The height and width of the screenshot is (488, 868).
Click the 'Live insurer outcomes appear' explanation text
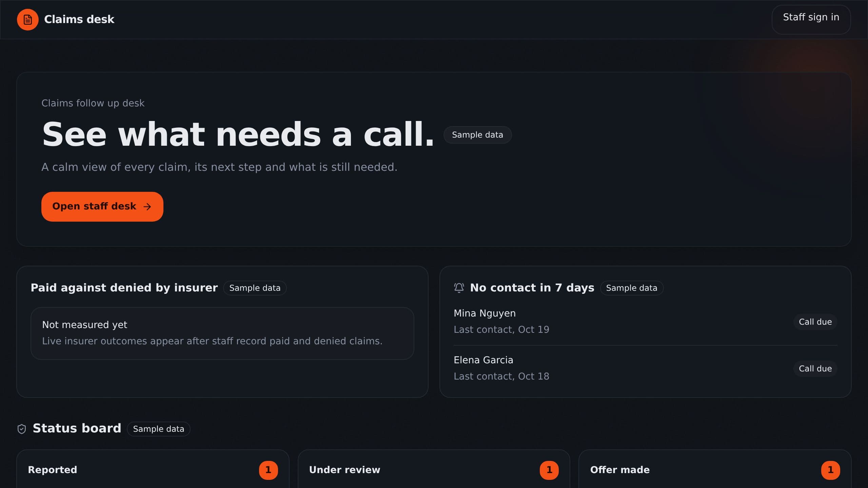pyautogui.click(x=212, y=341)
